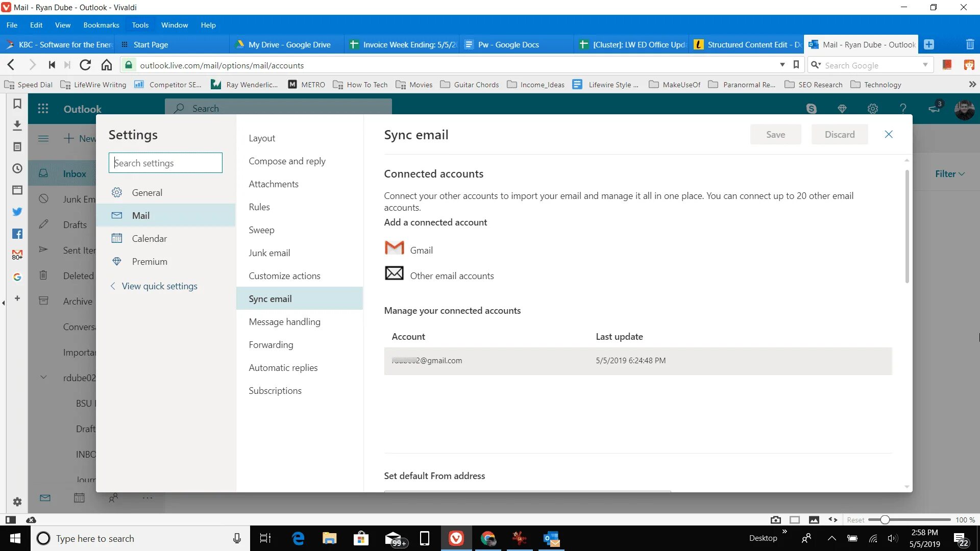Open Outlook settings gear in header
This screenshot has width=980, height=551.
click(x=873, y=109)
